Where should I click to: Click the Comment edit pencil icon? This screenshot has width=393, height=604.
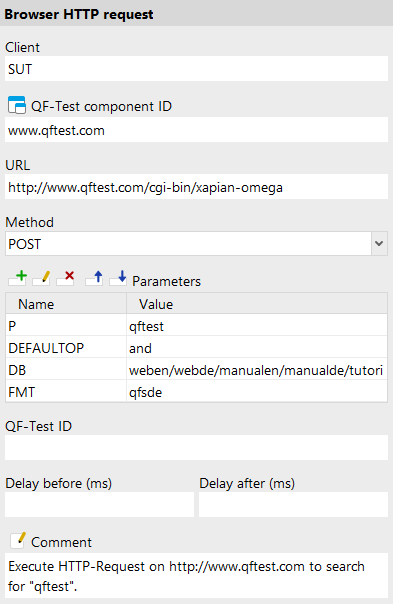[18, 540]
